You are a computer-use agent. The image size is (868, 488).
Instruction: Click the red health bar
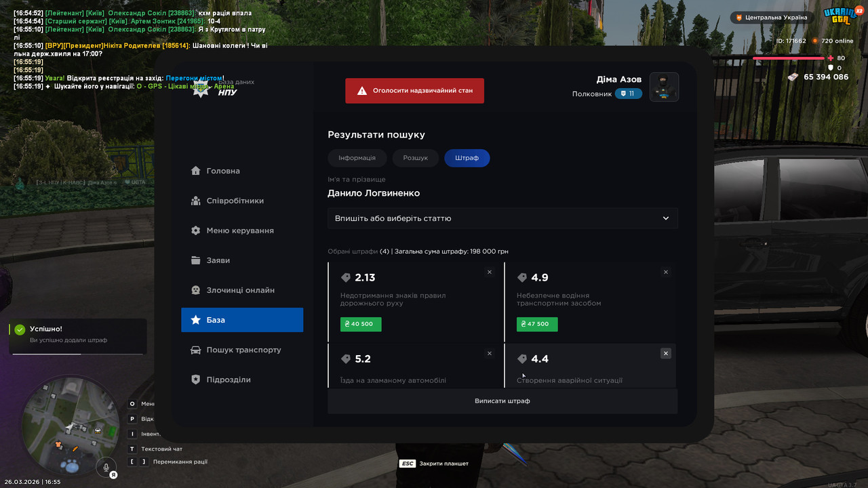pos(789,58)
